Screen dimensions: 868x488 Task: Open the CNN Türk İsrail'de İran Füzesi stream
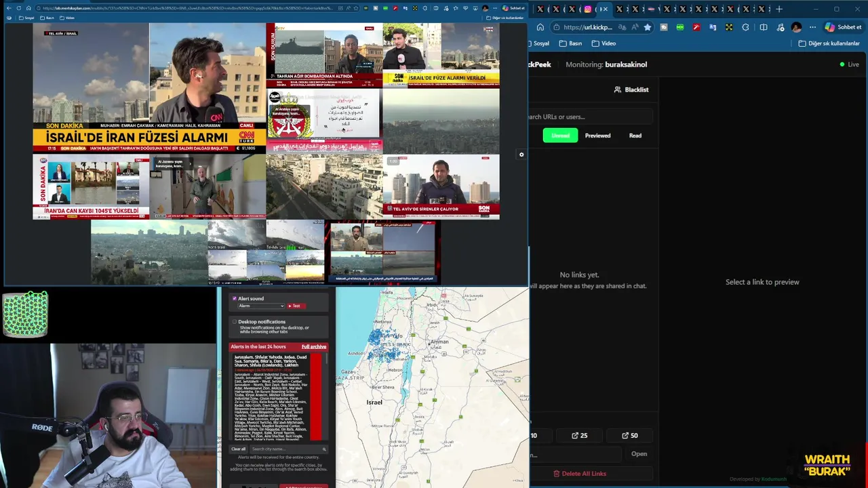coord(149,87)
